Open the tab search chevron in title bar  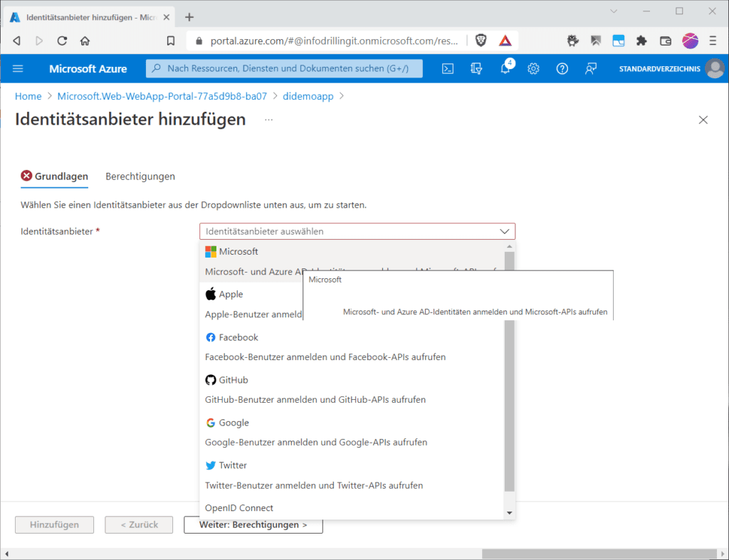614,11
